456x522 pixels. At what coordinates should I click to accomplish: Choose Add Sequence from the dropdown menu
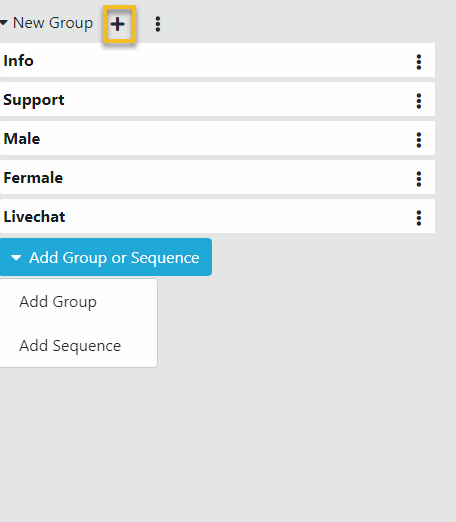click(70, 346)
